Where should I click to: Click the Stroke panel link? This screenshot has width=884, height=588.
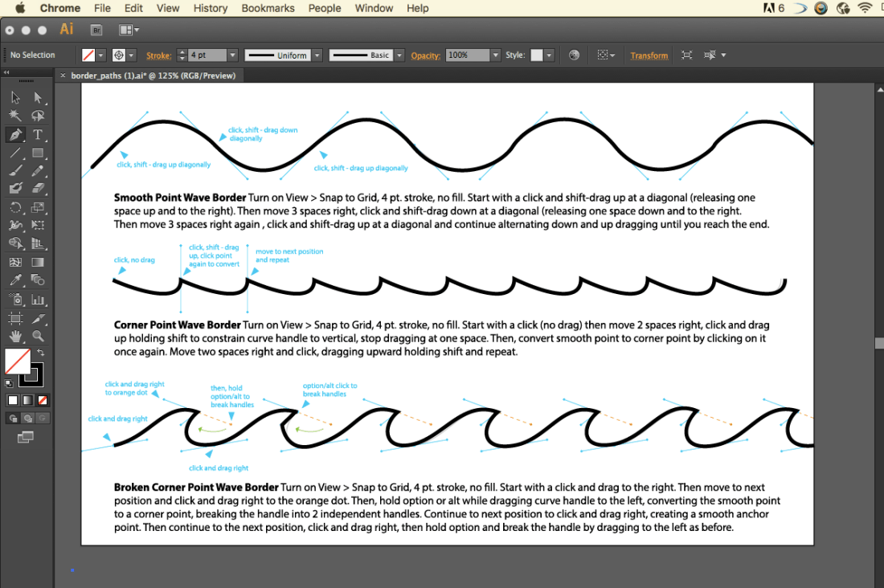[158, 55]
